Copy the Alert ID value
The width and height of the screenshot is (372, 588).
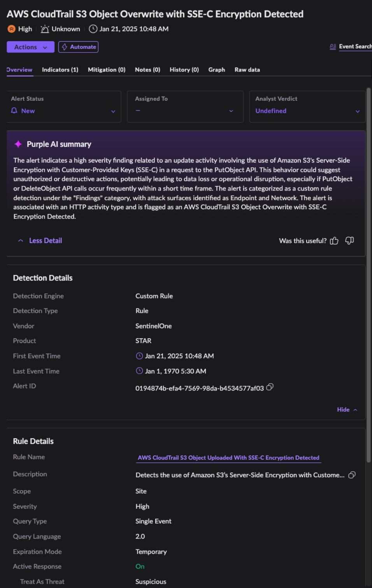[270, 387]
